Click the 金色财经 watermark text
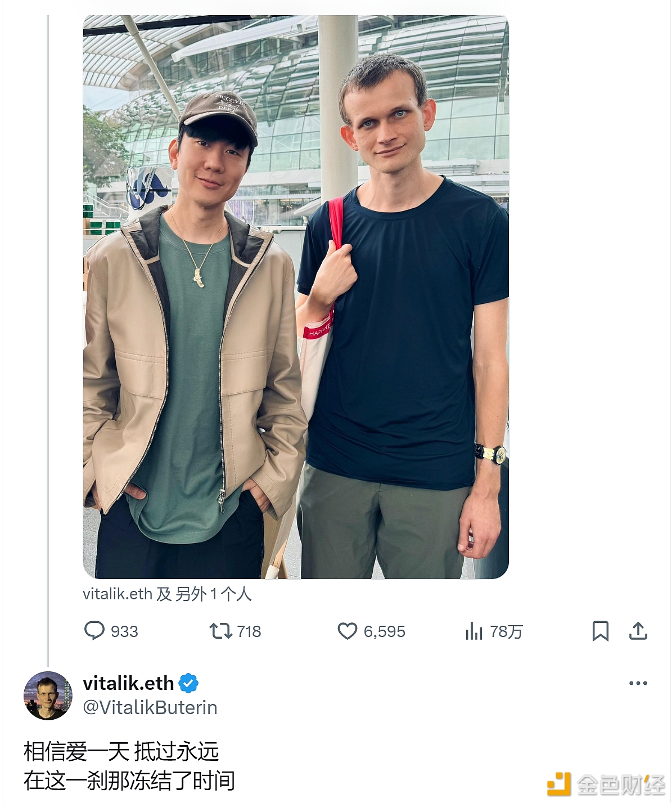672x803 pixels. tap(621, 784)
